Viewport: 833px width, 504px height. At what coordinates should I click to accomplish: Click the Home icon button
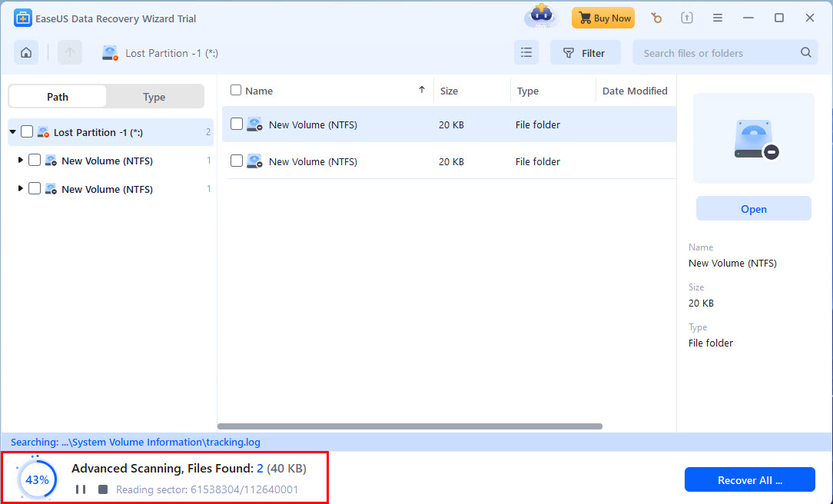26,53
